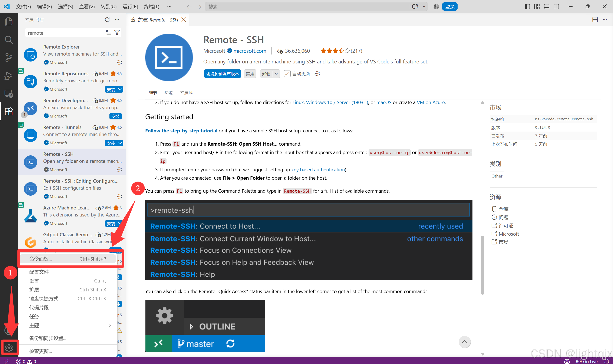Open install dropdown for Remote Repositories
The image size is (613, 364).
(x=120, y=90)
